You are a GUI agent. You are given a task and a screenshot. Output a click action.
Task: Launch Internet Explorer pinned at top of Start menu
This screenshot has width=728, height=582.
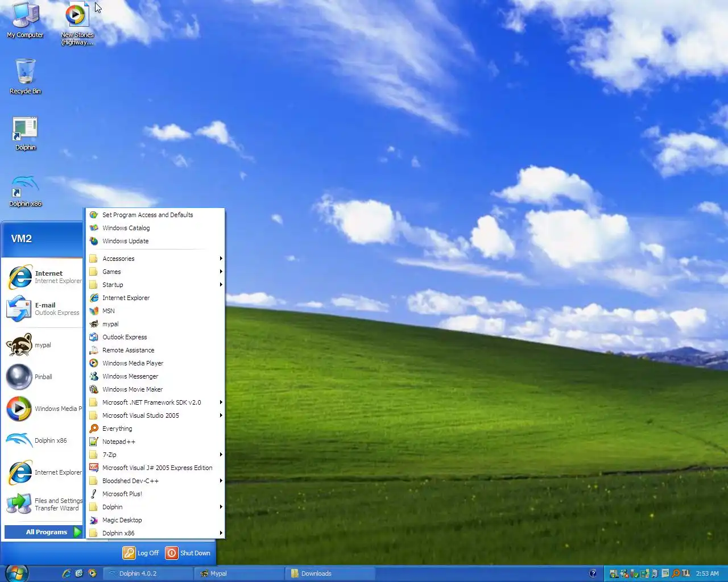(x=43, y=277)
